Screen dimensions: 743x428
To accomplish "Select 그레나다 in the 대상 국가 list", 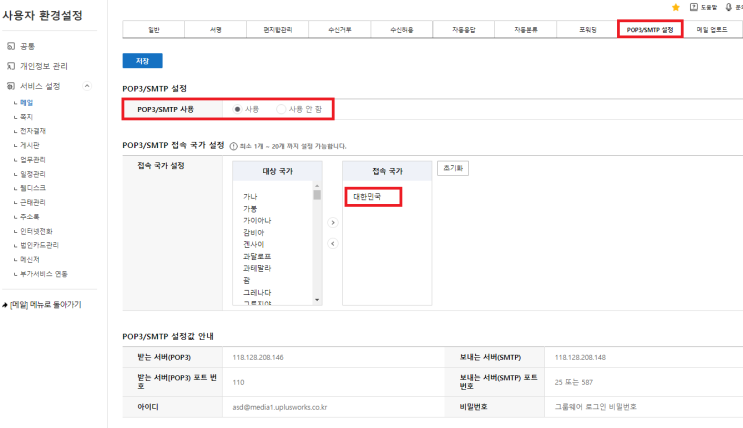I will tap(257, 292).
